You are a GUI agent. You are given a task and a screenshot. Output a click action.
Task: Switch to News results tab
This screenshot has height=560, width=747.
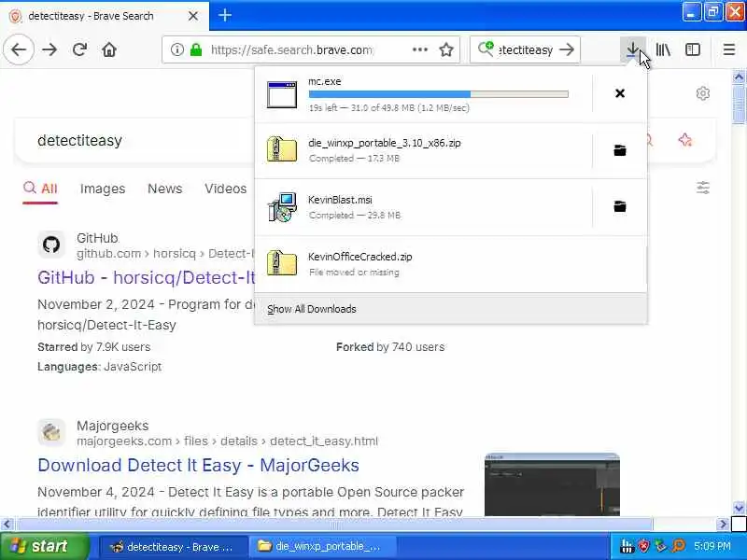165,189
